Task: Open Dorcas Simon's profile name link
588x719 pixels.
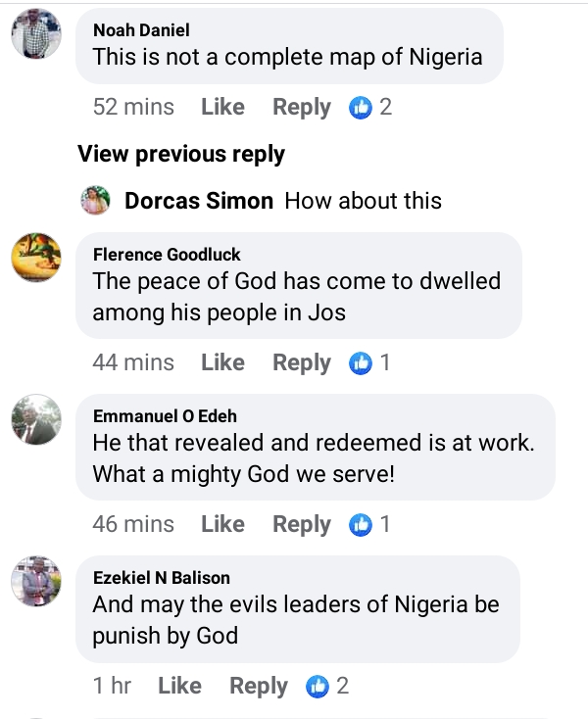Action: click(199, 201)
